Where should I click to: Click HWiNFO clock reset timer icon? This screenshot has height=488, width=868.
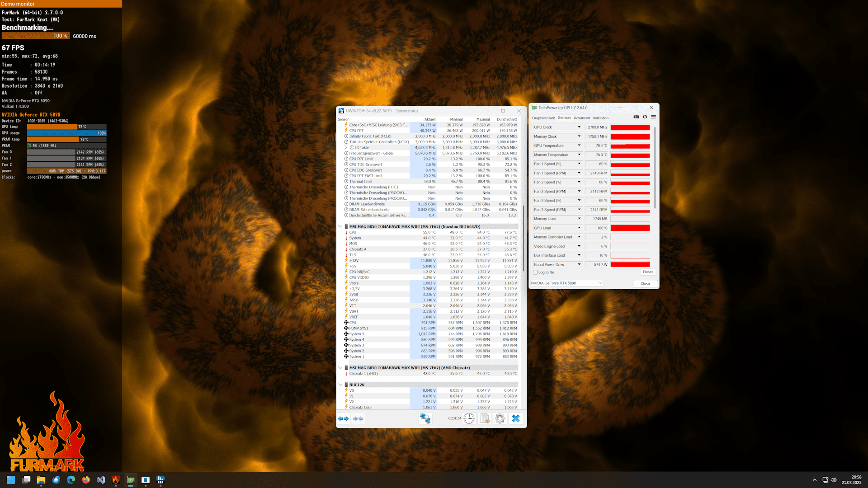(x=469, y=418)
